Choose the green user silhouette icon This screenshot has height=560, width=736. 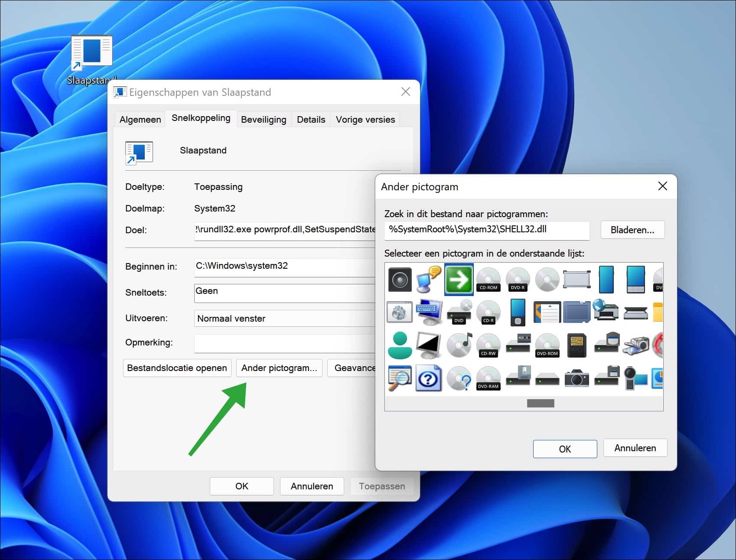(400, 345)
